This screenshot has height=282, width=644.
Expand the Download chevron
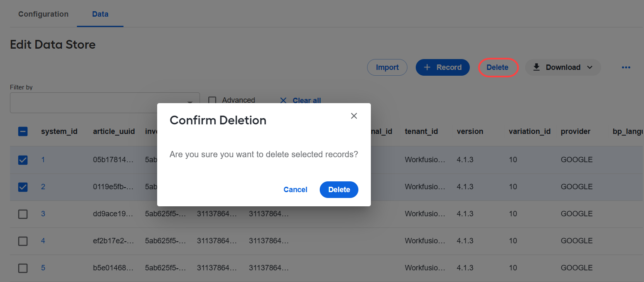click(590, 67)
